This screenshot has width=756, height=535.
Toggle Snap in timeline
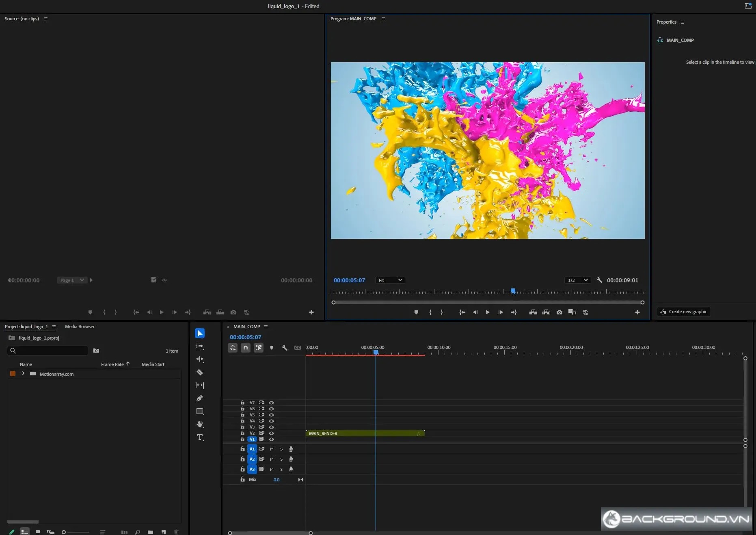(246, 348)
